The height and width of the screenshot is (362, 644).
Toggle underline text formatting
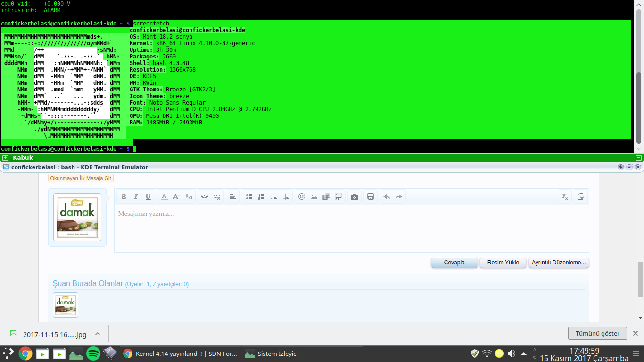pos(148,197)
